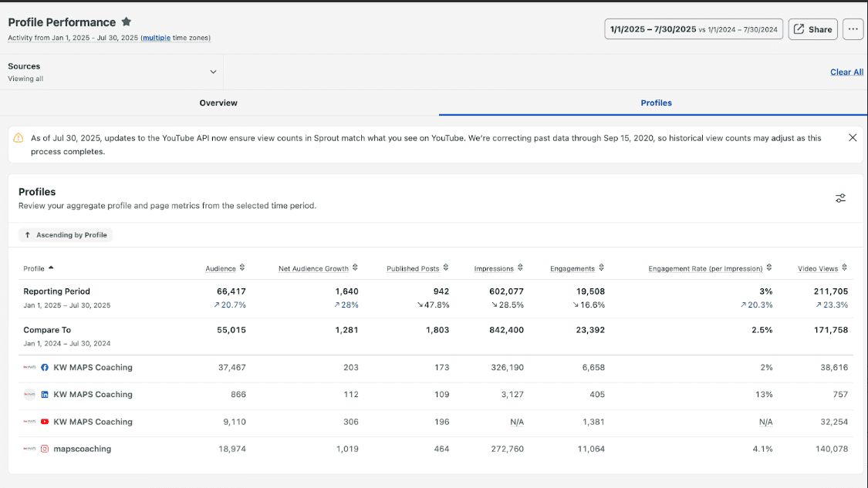The width and height of the screenshot is (868, 488).
Task: Open the date range picker
Action: 694,29
